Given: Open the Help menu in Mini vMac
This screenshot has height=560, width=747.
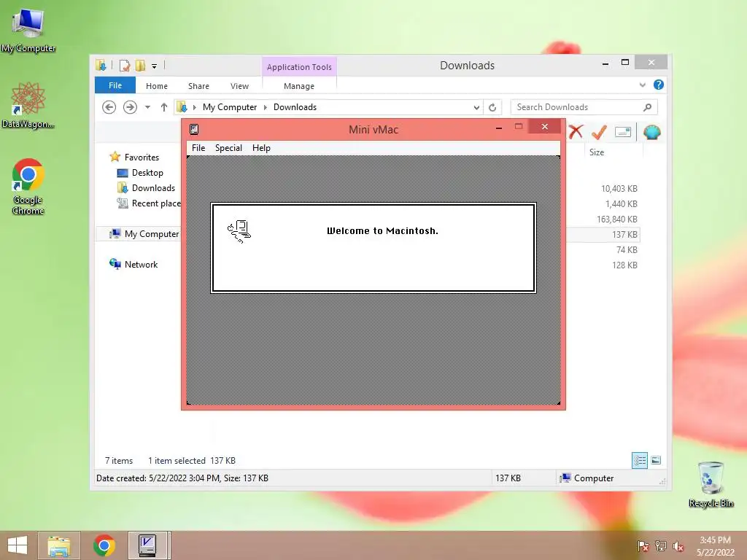Looking at the screenshot, I should click(261, 148).
